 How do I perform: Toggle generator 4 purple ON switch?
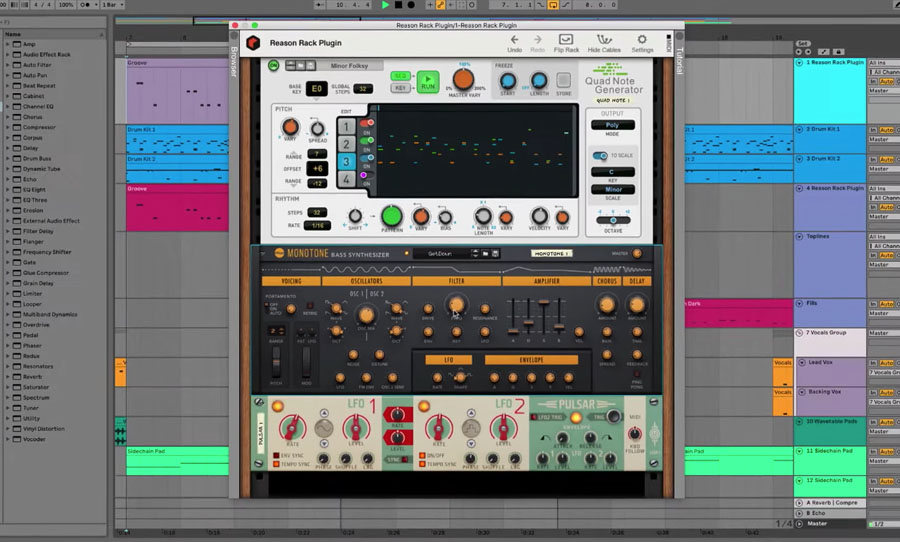(x=367, y=175)
